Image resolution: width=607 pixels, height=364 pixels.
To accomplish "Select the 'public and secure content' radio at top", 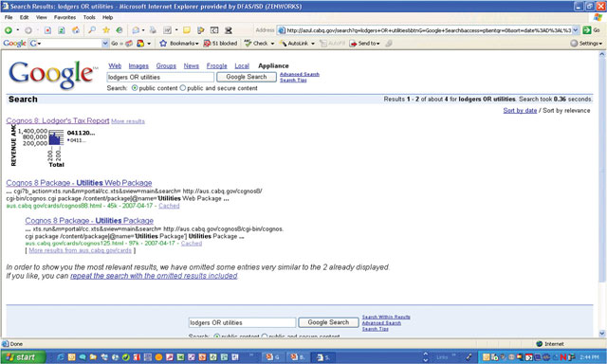I will click(x=183, y=88).
